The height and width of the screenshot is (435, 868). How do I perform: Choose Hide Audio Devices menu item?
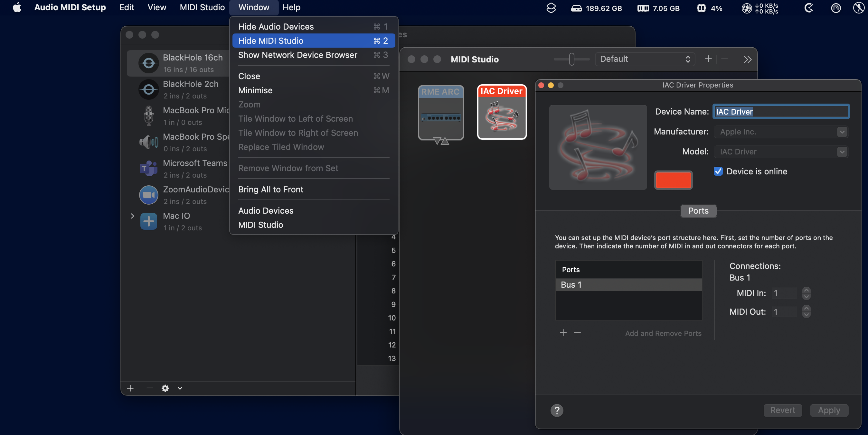(x=314, y=27)
